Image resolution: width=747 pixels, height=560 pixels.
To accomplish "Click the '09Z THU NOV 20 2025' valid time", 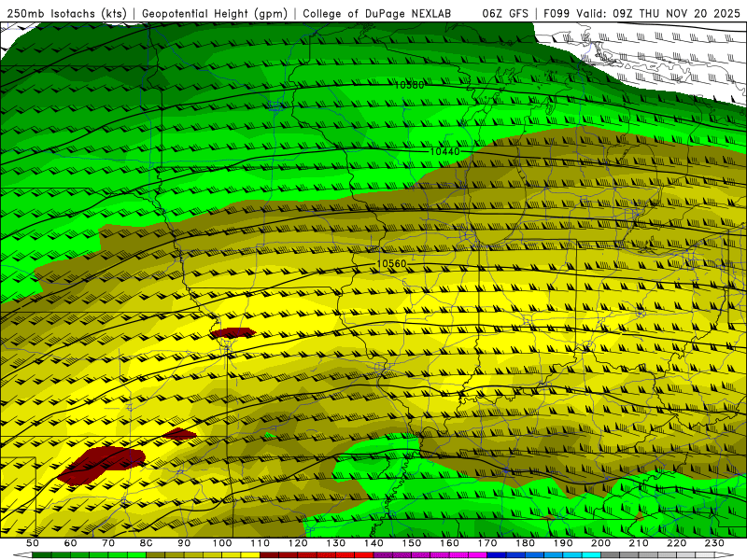I will click(676, 13).
